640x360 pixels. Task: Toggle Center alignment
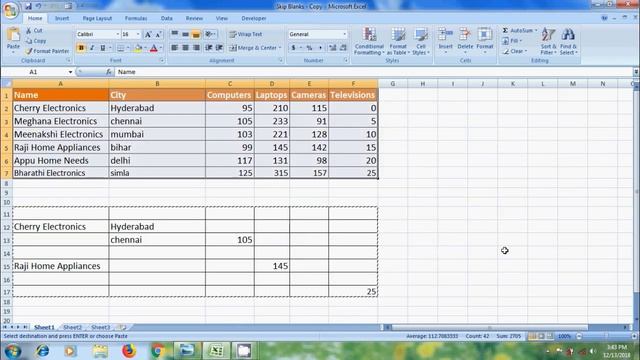click(x=185, y=48)
